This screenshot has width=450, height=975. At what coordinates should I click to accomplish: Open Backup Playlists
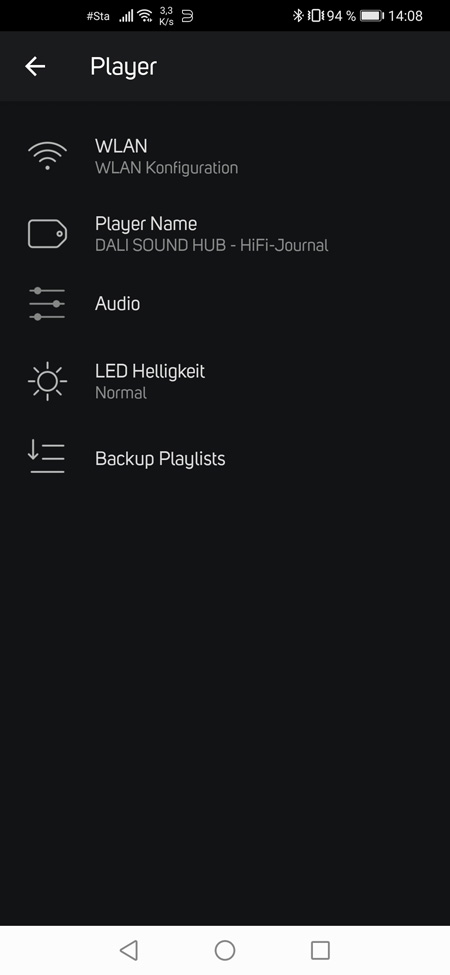click(x=225, y=458)
